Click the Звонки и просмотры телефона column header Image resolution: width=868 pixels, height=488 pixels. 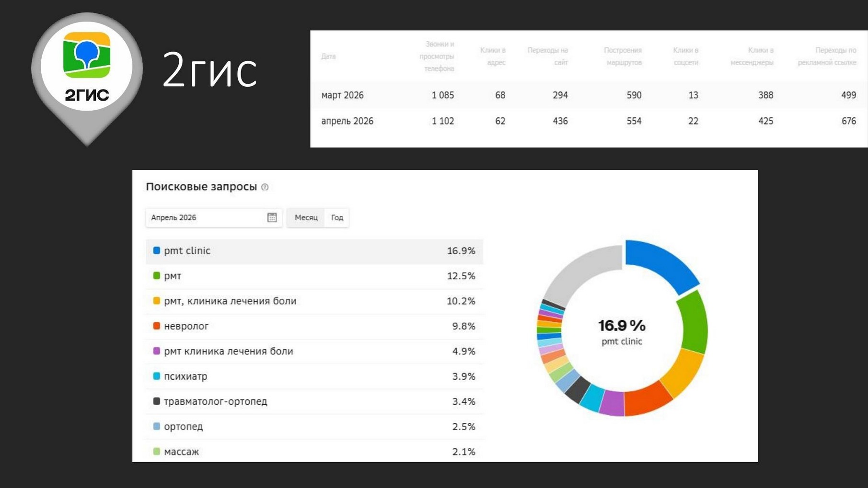(x=437, y=57)
